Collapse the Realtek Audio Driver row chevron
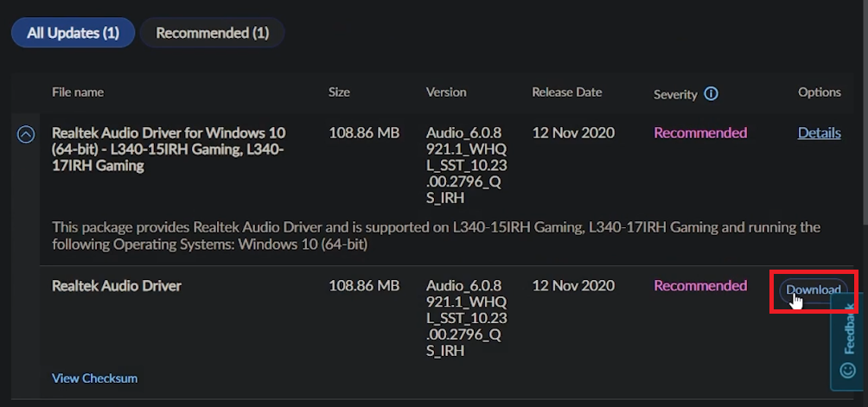 tap(26, 135)
